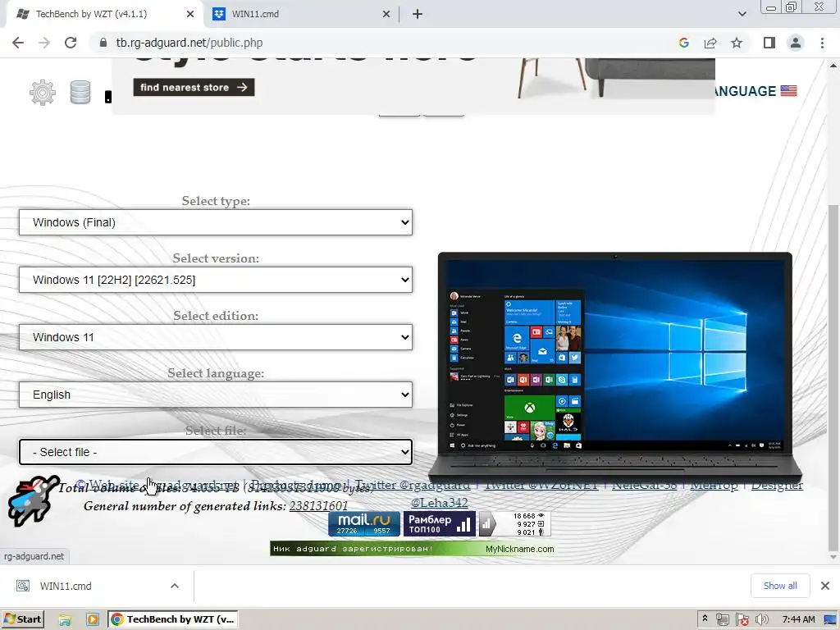Image resolution: width=840 pixels, height=630 pixels.
Task: Share this page via share icon
Action: coord(710,43)
